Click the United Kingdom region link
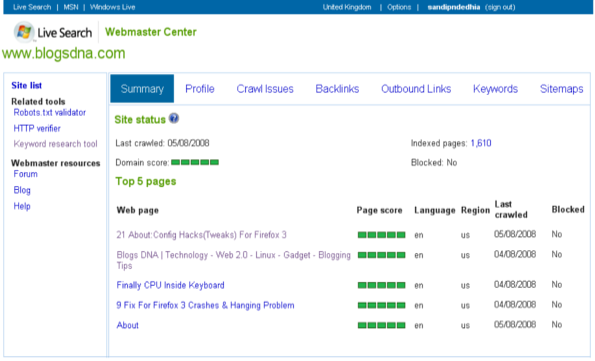Image resolution: width=595 pixels, height=361 pixels. click(x=347, y=7)
